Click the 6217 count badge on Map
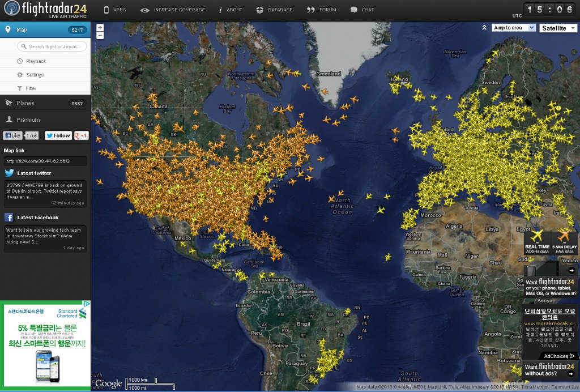This screenshot has height=392, width=580. point(77,30)
